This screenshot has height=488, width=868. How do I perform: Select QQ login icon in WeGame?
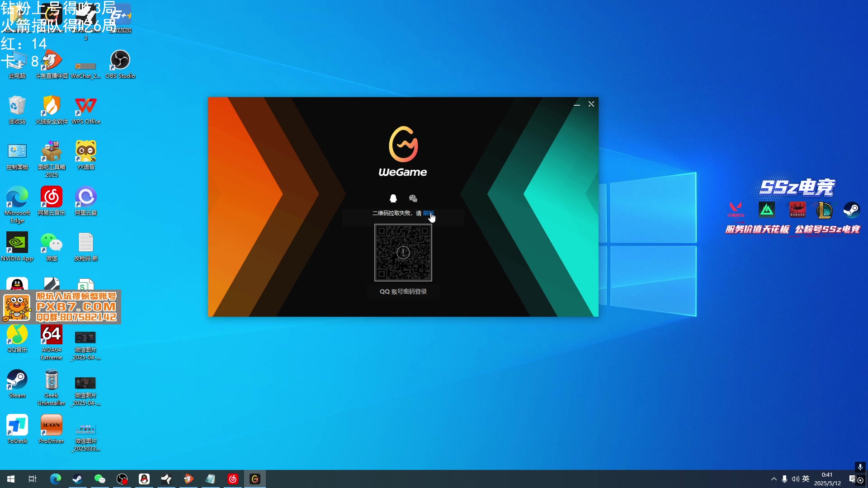click(393, 198)
